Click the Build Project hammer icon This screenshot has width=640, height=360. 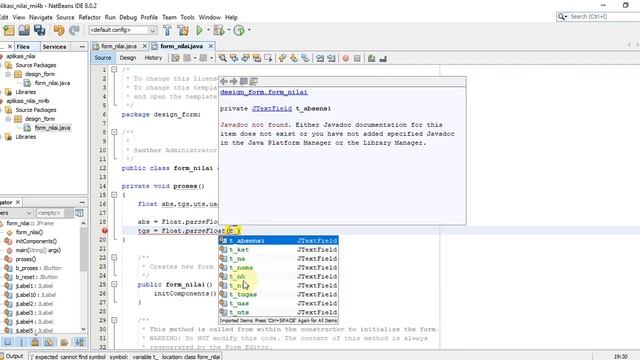tap(167, 30)
